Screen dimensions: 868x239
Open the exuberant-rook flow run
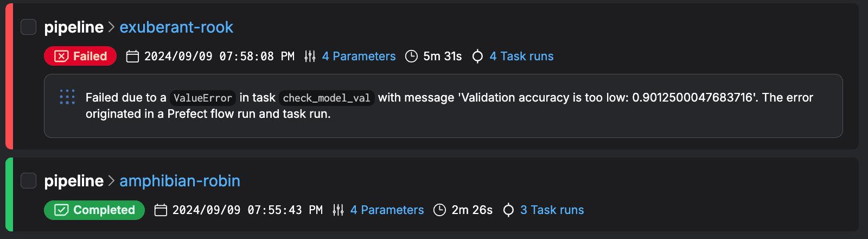(x=176, y=27)
